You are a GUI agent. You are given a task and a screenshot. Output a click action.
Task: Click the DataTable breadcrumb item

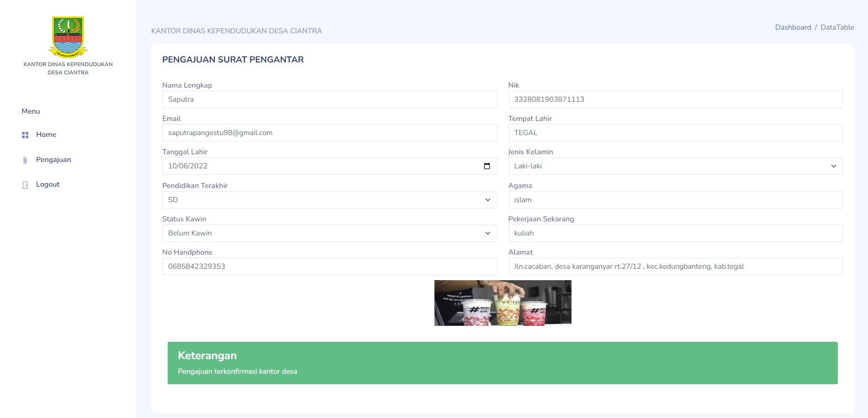pyautogui.click(x=837, y=27)
